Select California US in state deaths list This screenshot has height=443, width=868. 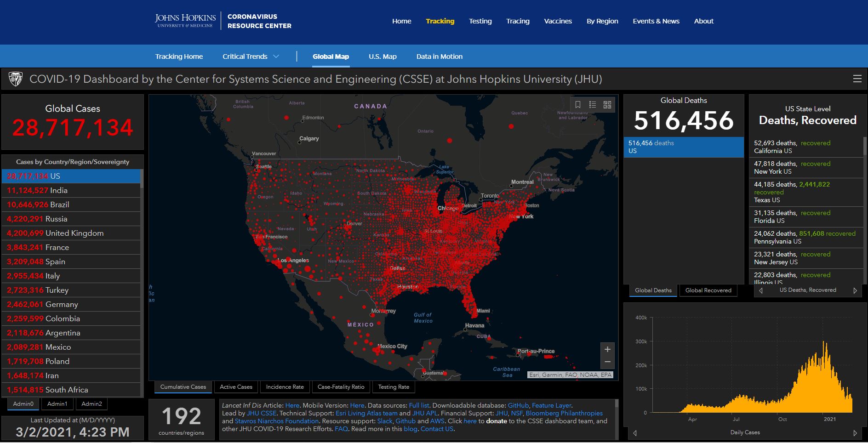(806, 147)
